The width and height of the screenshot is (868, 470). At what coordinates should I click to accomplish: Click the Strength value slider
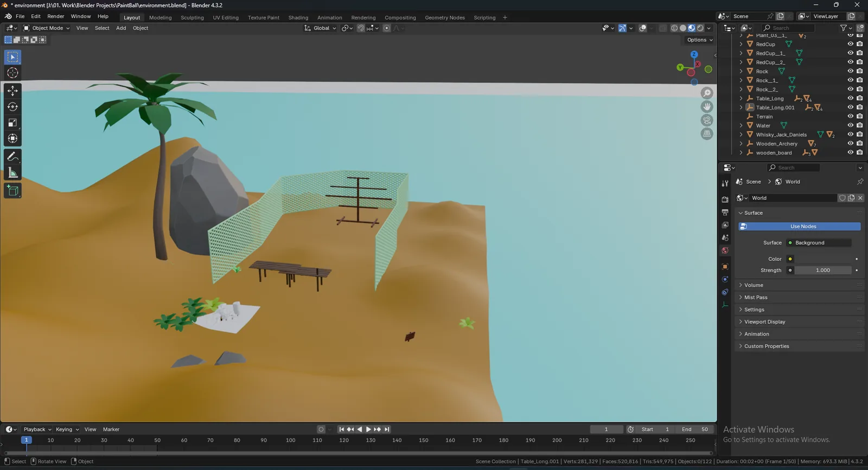coord(822,270)
